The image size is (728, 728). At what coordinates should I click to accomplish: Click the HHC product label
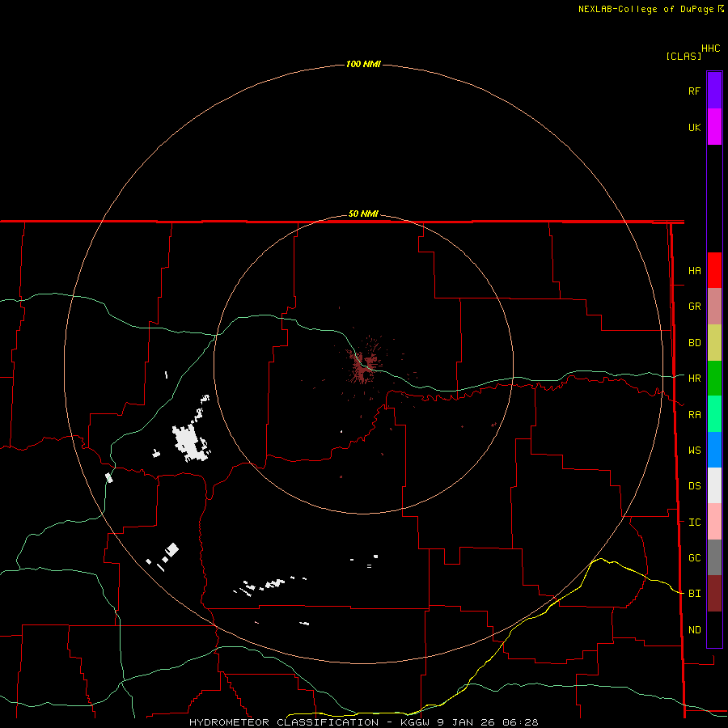click(711, 49)
